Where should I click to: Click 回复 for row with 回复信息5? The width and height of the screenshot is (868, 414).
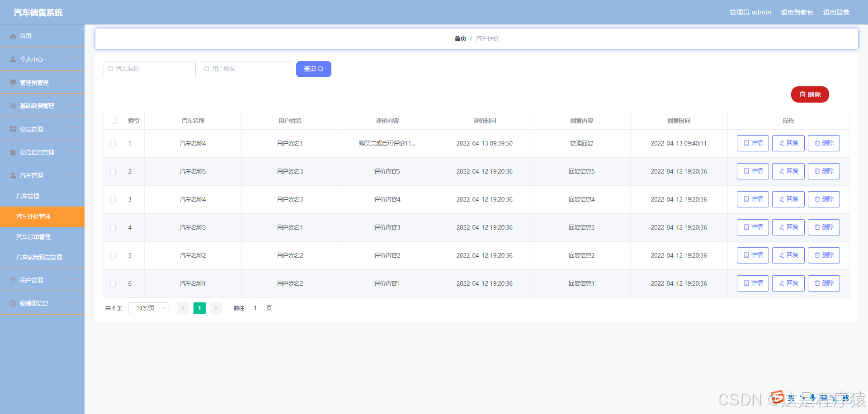788,171
